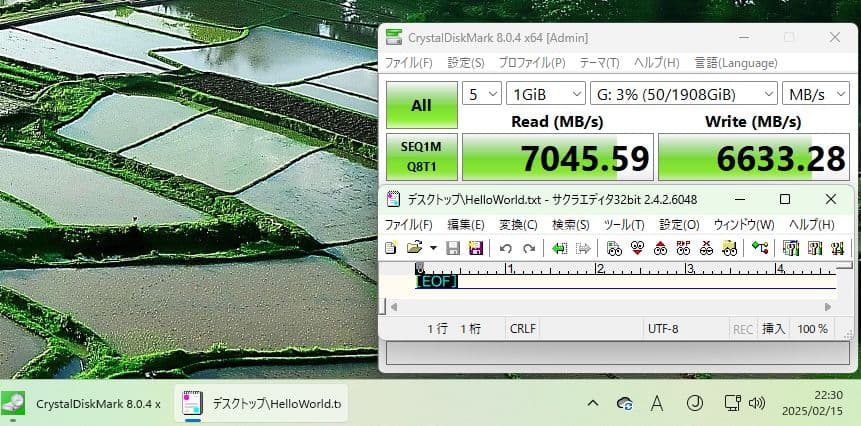861x426 pixels.
Task: Open 編集(E) menu in Sakura Editor
Action: [466, 225]
